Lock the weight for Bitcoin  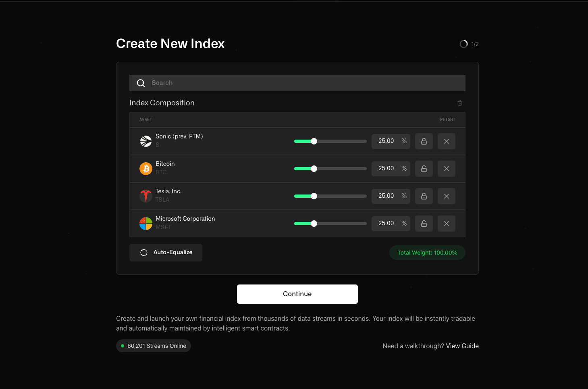click(x=424, y=168)
